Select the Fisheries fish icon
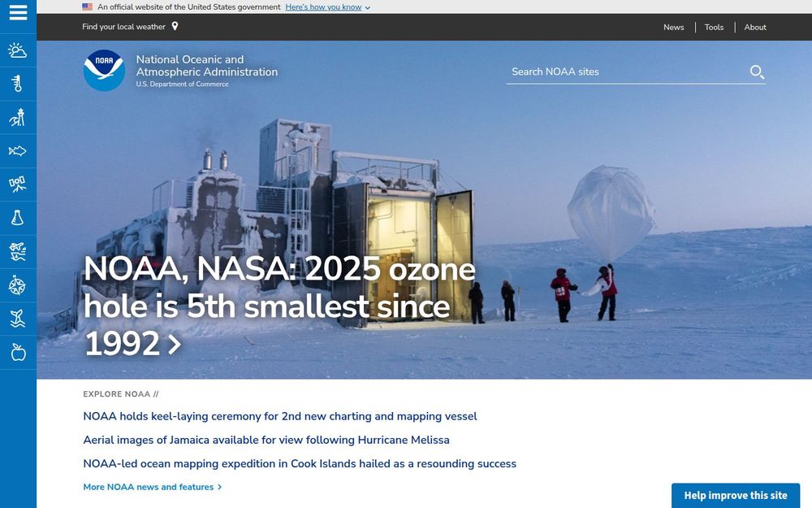The image size is (812, 508). 18,150
